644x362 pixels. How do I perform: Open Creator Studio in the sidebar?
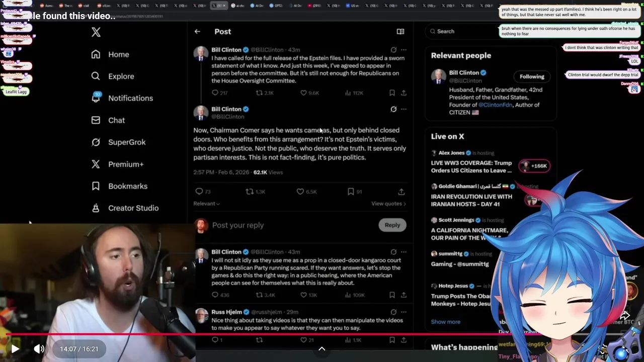[x=125, y=208]
